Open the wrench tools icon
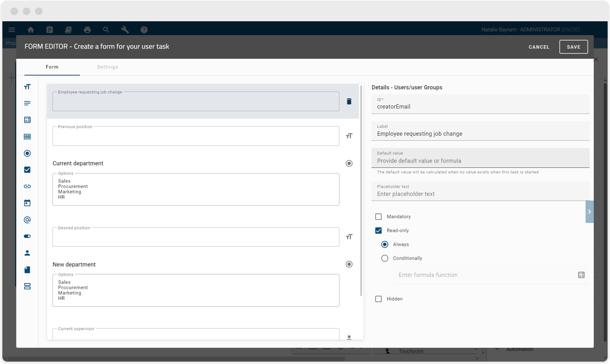This screenshot has width=610, height=364. 125,30
